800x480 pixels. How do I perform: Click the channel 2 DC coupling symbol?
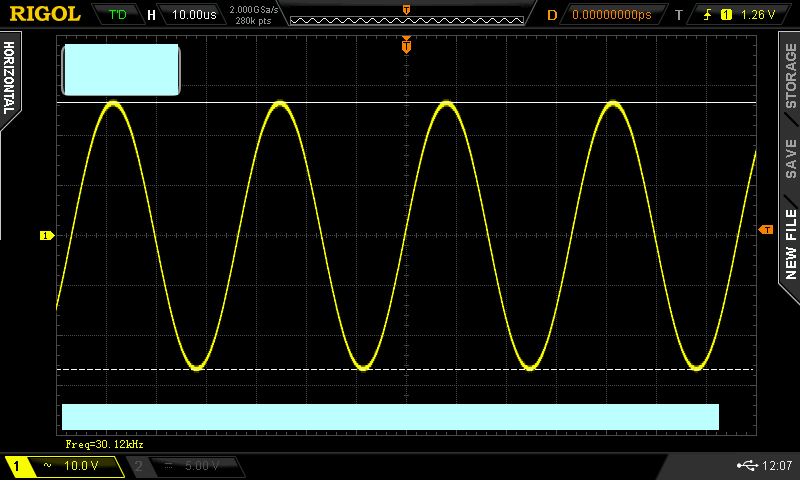pyautogui.click(x=168, y=466)
